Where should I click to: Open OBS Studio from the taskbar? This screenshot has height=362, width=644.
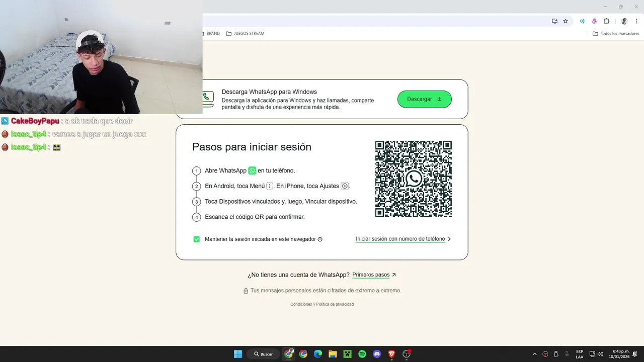point(407,354)
